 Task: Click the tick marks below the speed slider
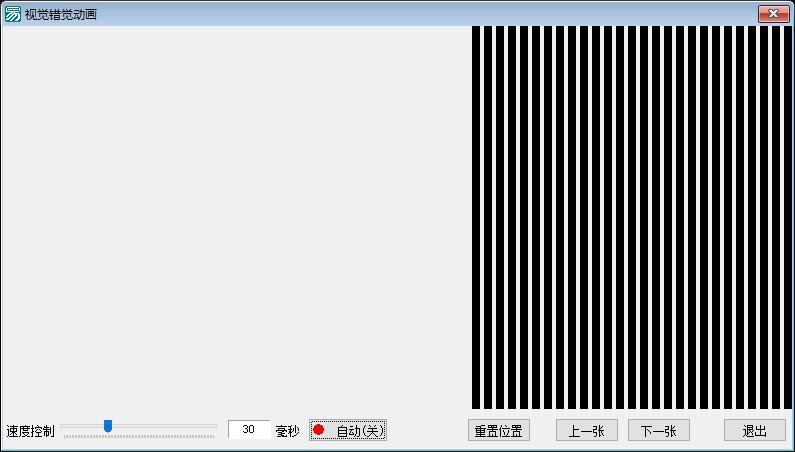(138, 437)
